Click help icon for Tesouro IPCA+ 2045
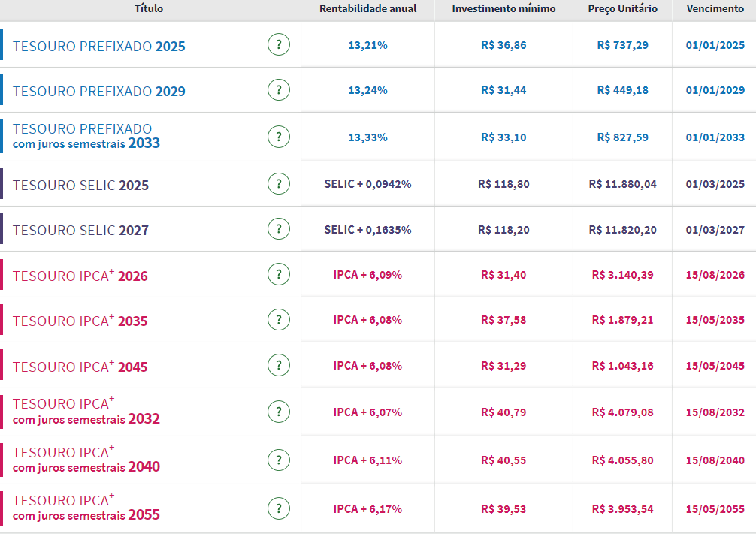756x534 pixels. point(278,366)
